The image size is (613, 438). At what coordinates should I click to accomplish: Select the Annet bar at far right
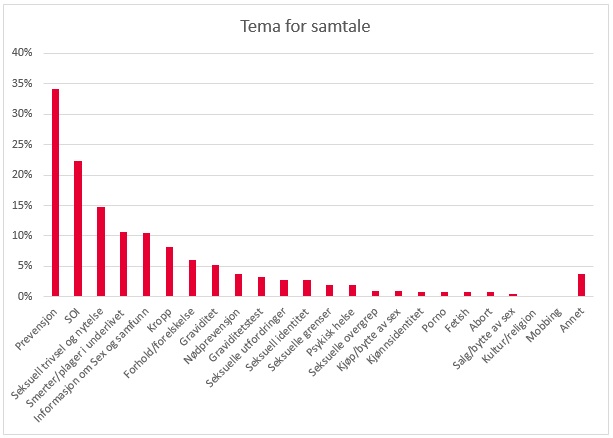tap(582, 285)
